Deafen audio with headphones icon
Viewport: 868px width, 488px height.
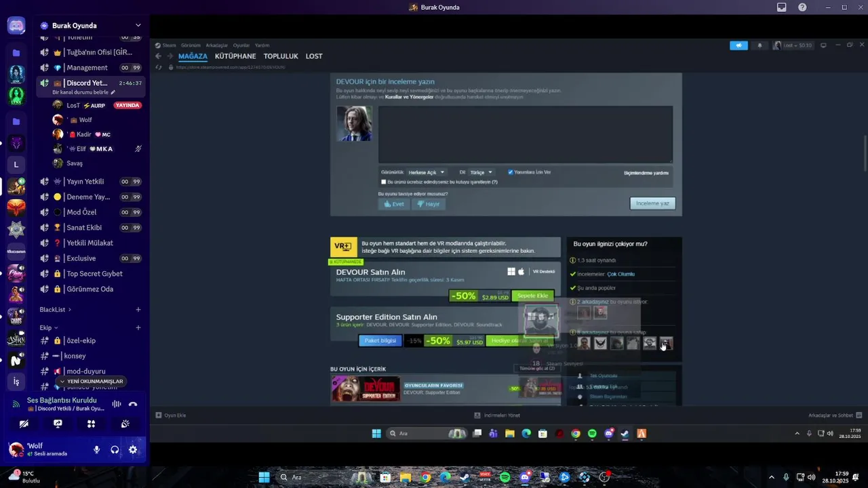click(x=115, y=449)
